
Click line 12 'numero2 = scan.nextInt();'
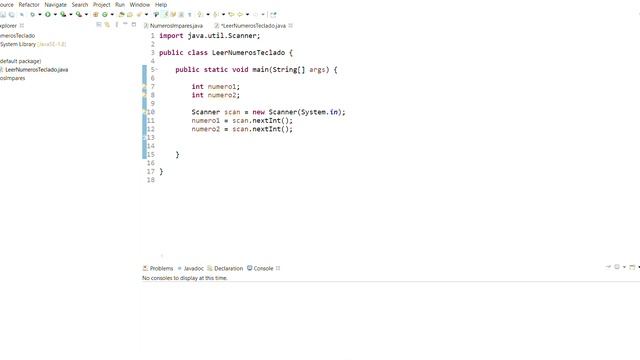tap(242, 129)
